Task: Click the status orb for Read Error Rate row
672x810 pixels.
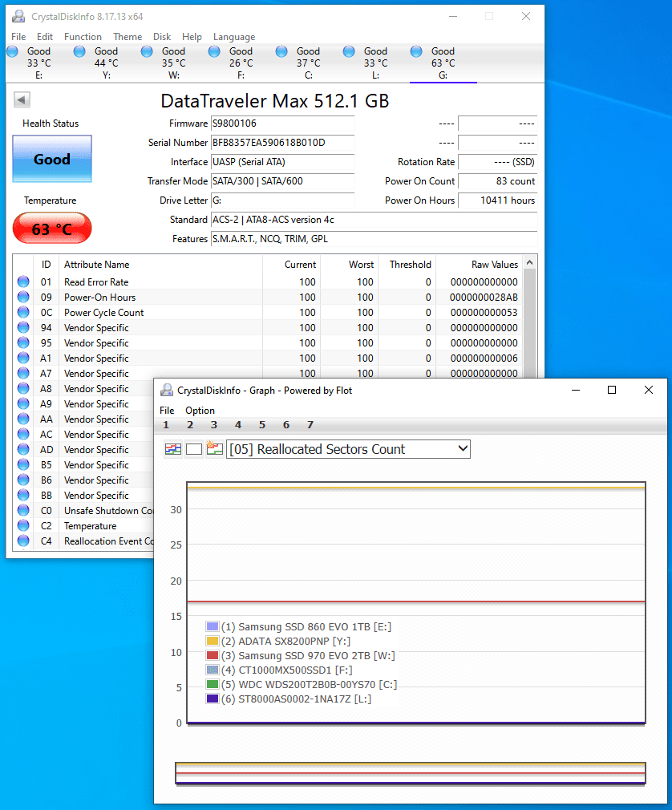Action: click(x=23, y=281)
